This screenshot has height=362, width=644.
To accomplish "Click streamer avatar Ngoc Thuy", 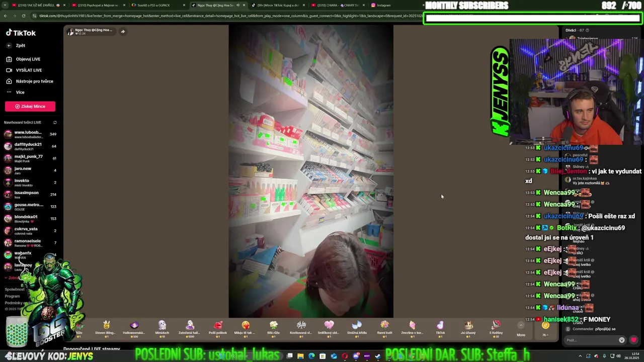I will [70, 32].
